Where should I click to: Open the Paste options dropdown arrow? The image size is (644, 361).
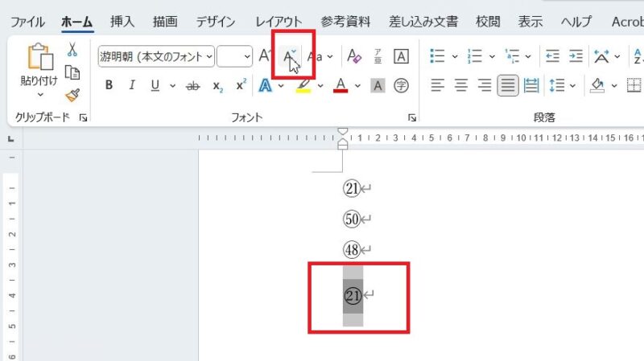pyautogui.click(x=39, y=95)
